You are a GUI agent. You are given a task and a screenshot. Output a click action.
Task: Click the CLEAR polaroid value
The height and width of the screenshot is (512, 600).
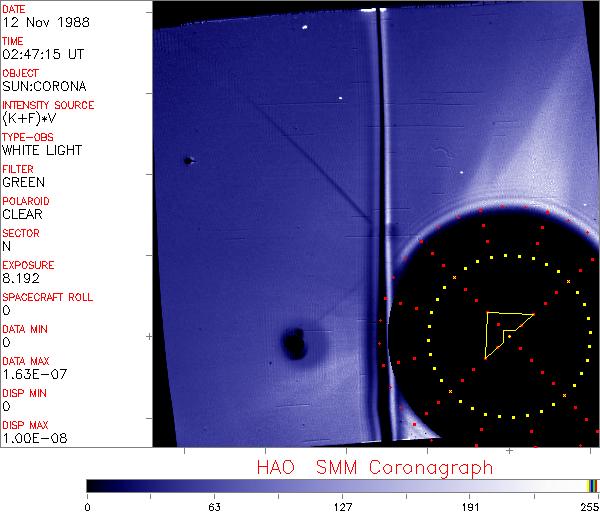coord(23,214)
